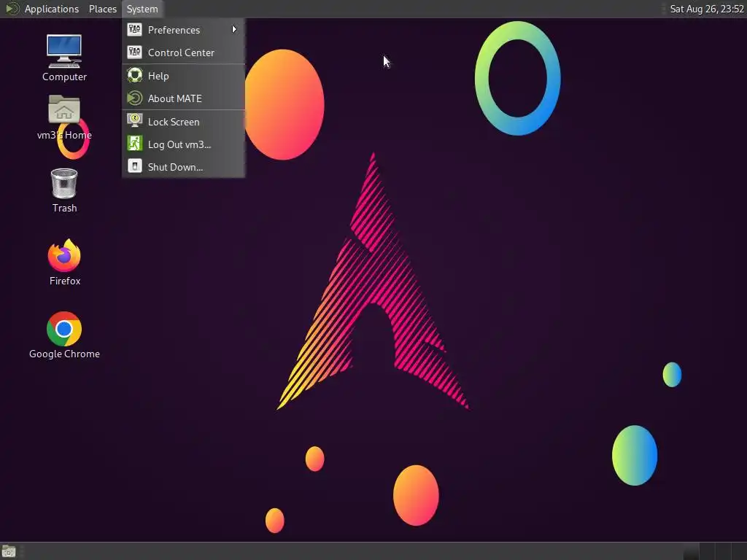Image resolution: width=747 pixels, height=560 pixels.
Task: Open the vm3's Home folder icon
Action: (64, 117)
